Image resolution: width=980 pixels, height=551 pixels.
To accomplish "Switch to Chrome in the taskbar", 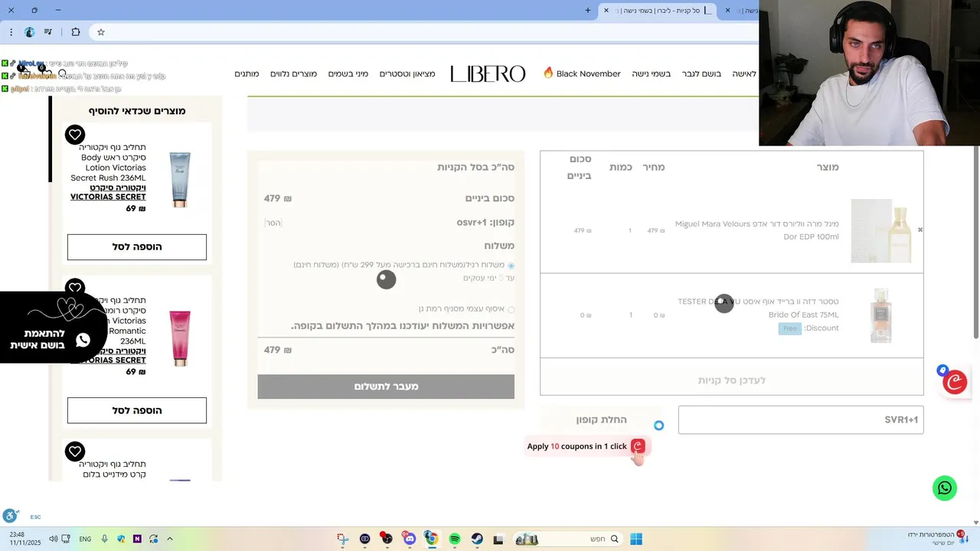I will tap(432, 539).
